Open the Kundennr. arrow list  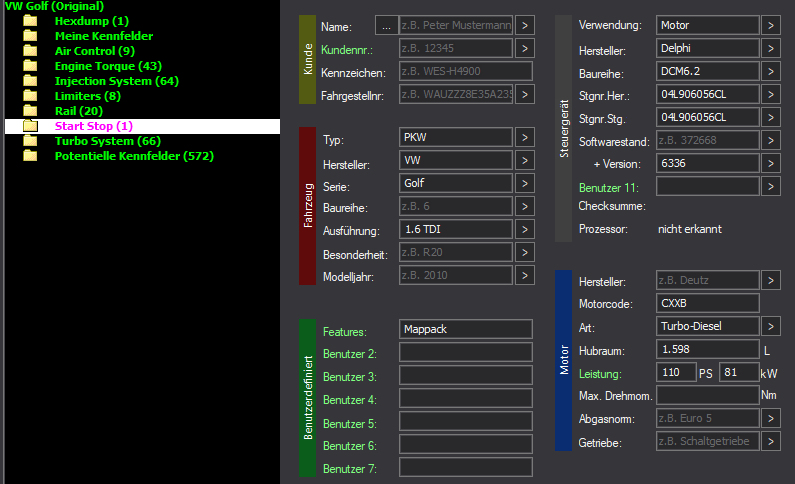point(525,49)
